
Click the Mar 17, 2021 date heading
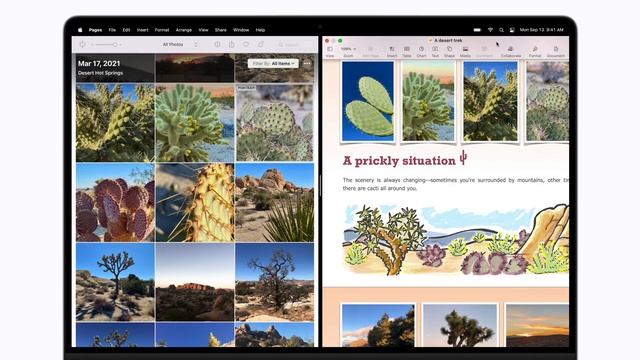[99, 63]
